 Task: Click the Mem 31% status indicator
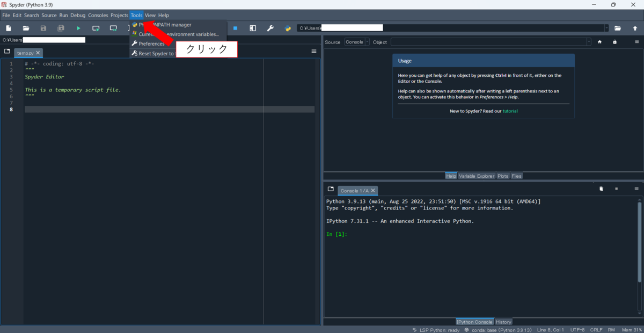pos(632,330)
